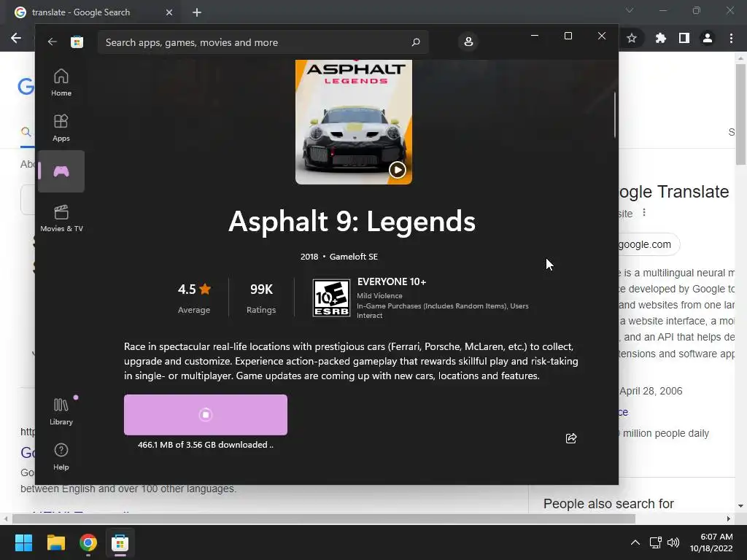This screenshot has height=560, width=747.
Task: Close the translate Google Search tab
Action: [x=169, y=12]
